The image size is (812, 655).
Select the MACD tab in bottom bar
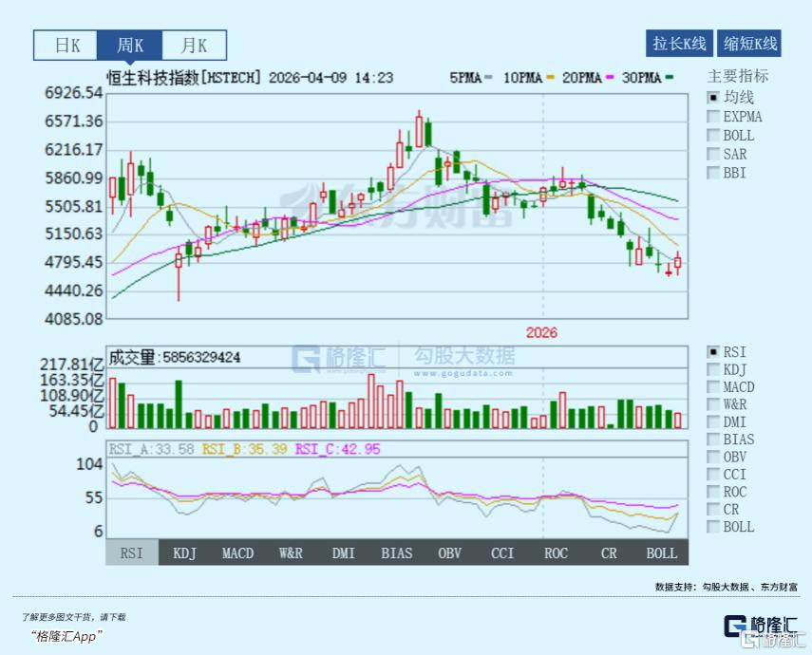[237, 552]
